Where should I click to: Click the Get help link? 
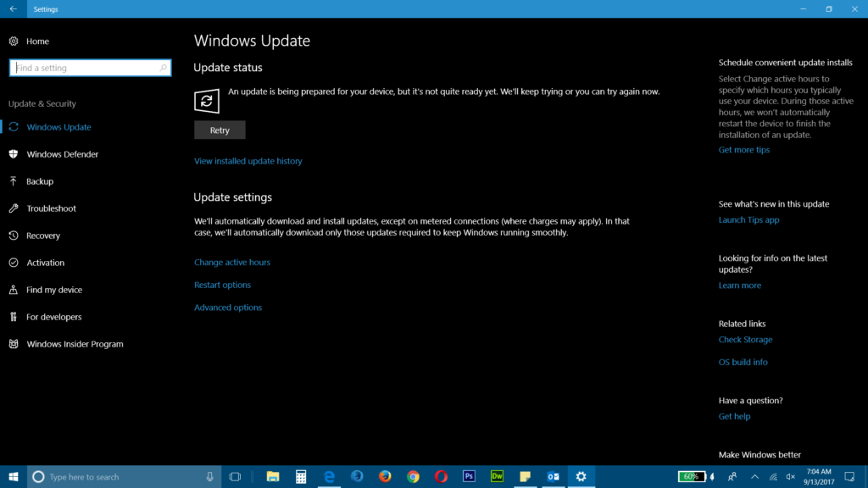pyautogui.click(x=734, y=417)
